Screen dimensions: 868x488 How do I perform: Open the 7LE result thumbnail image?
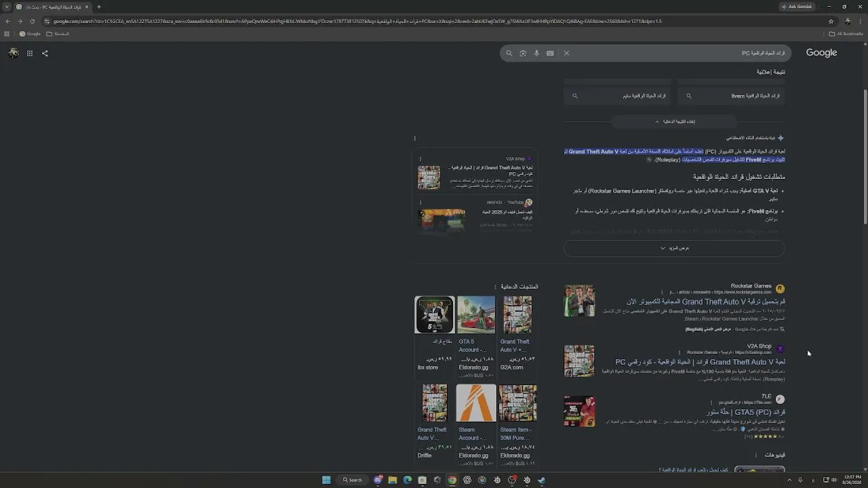coord(579,411)
